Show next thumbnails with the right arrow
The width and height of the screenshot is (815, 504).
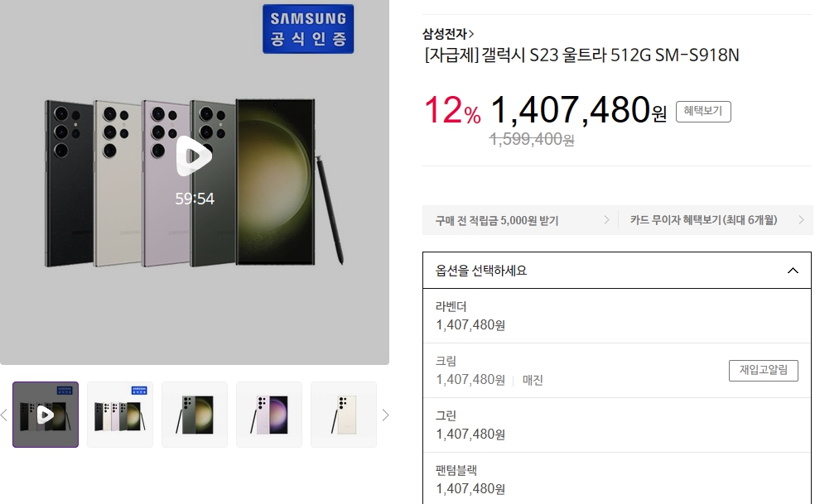(x=385, y=415)
